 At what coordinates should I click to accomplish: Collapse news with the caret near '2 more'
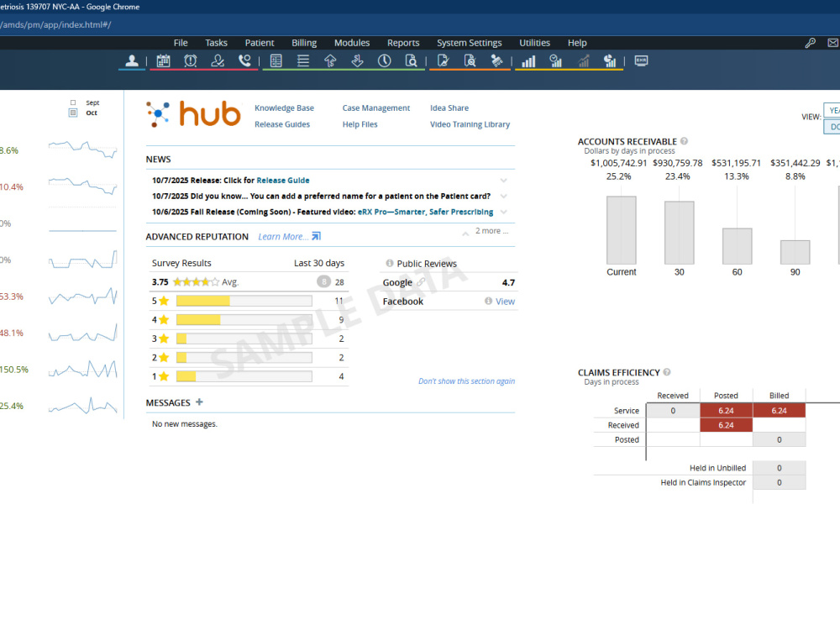coord(465,233)
